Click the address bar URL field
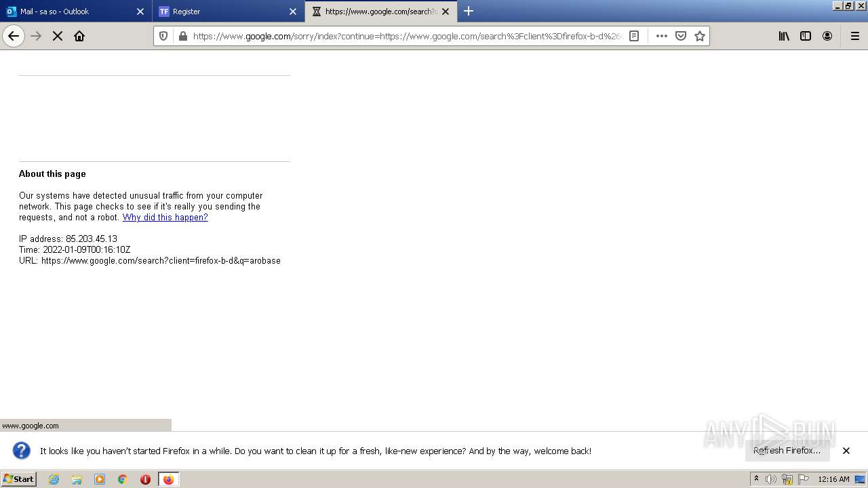The height and width of the screenshot is (488, 868). point(407,36)
